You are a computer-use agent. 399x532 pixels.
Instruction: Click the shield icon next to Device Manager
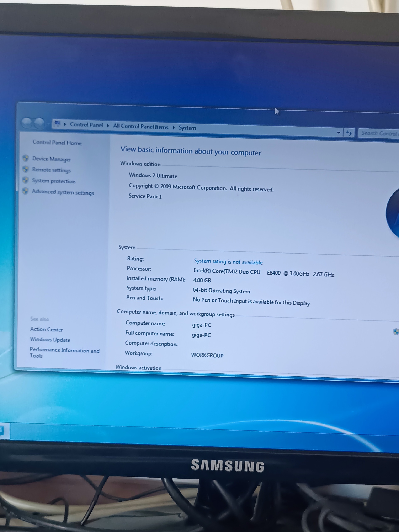point(26,158)
